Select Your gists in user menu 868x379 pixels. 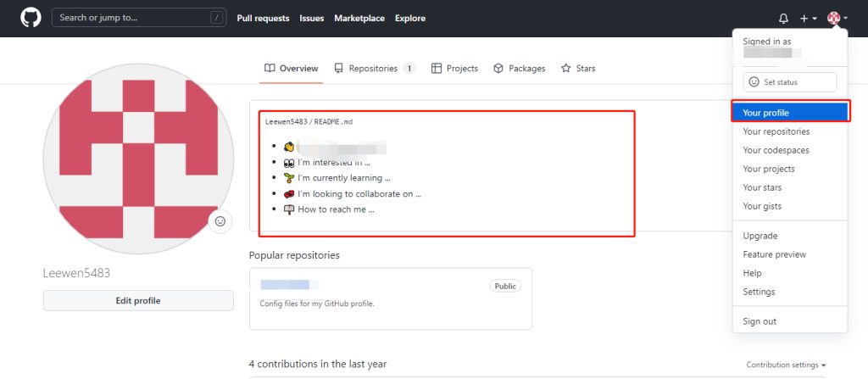tap(790, 206)
